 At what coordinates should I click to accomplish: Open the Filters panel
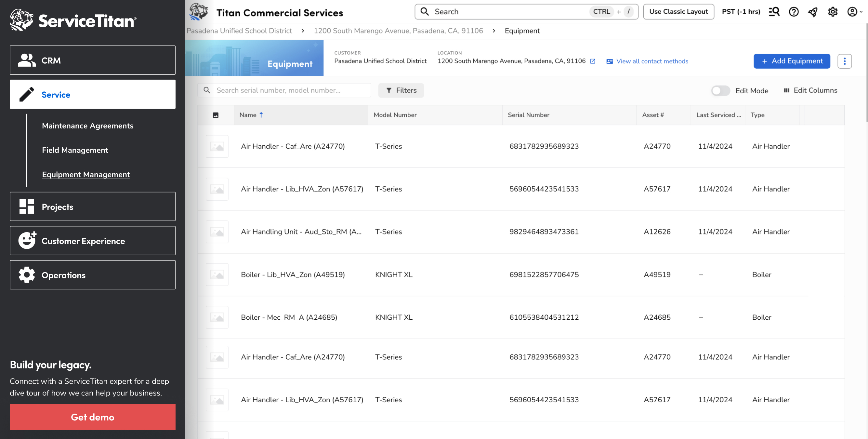coord(401,90)
